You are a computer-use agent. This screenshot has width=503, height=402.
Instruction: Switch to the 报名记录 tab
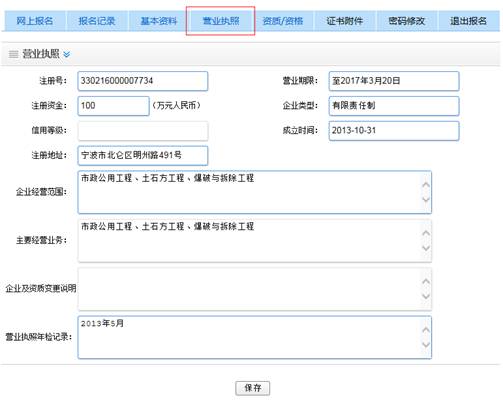click(x=97, y=21)
